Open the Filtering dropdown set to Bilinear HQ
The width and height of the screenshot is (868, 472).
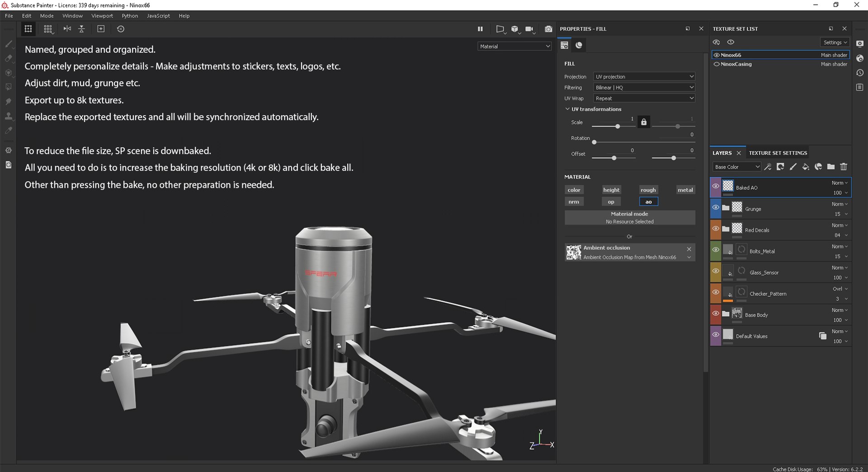pyautogui.click(x=644, y=88)
